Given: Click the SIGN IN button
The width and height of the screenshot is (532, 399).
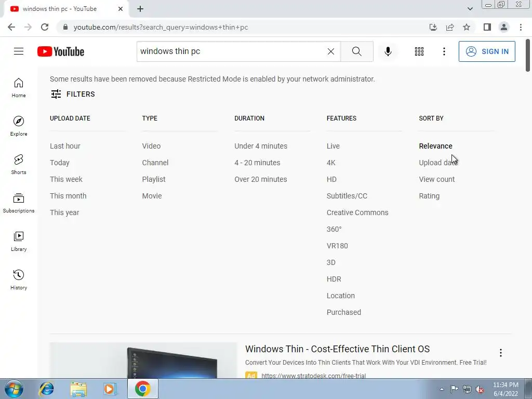Looking at the screenshot, I should coord(486,51).
